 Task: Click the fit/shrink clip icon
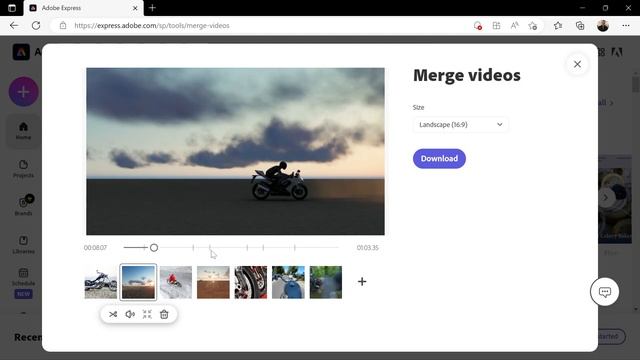(x=147, y=314)
